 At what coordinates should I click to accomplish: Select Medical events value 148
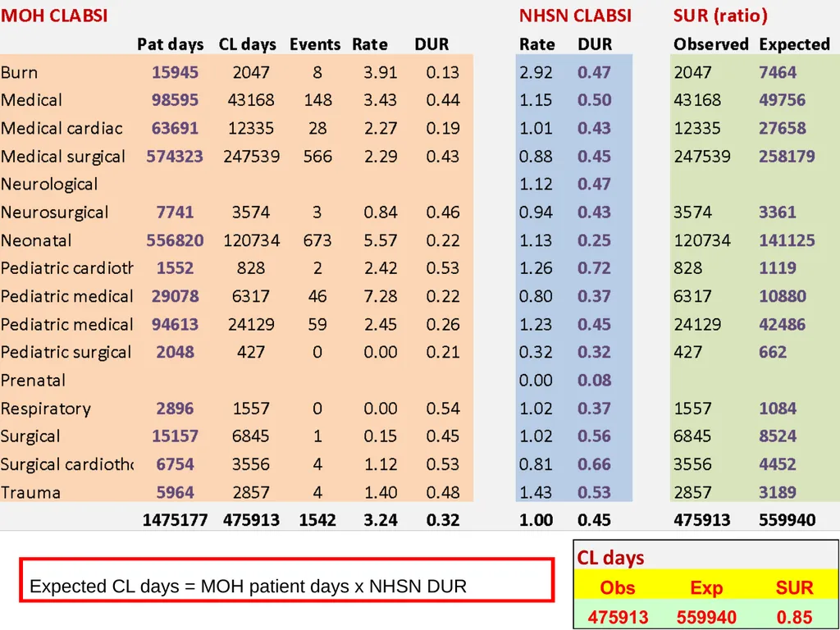click(317, 100)
